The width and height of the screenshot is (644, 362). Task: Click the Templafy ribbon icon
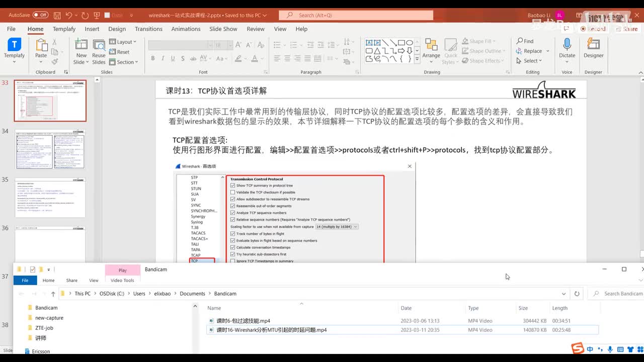14,45
